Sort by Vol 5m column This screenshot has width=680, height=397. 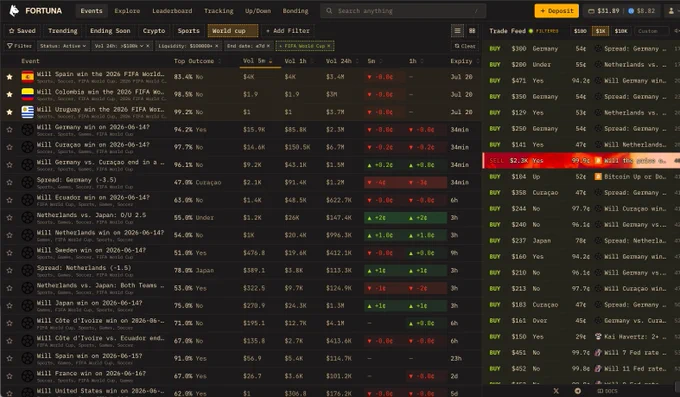click(258, 61)
